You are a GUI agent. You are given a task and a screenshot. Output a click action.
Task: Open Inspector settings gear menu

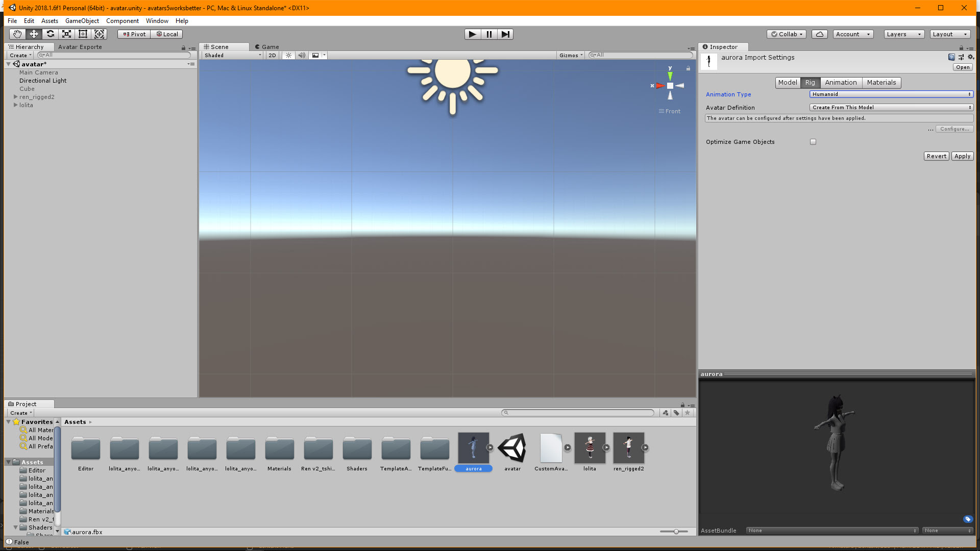pos(971,57)
